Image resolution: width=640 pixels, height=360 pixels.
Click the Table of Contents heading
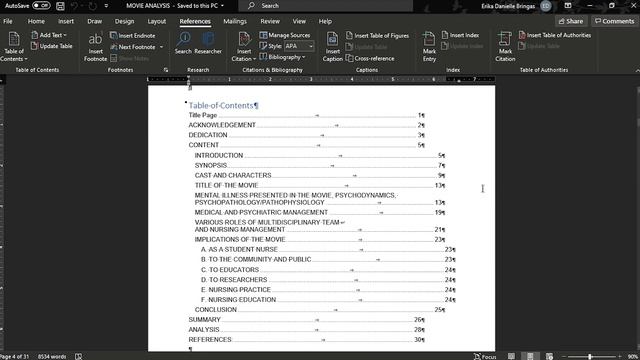pos(221,105)
